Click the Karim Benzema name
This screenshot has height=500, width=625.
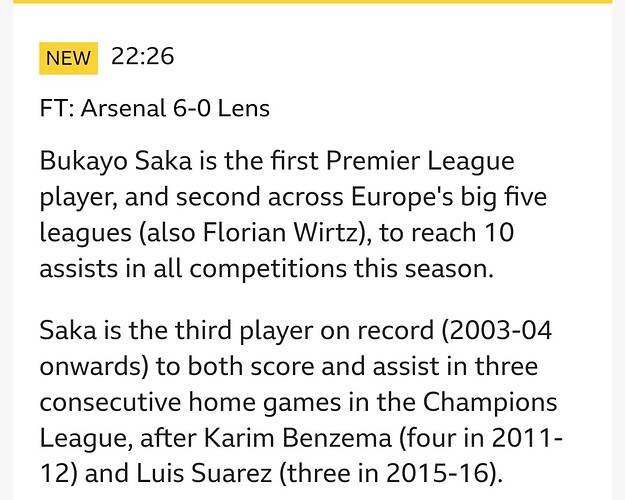[297, 438]
